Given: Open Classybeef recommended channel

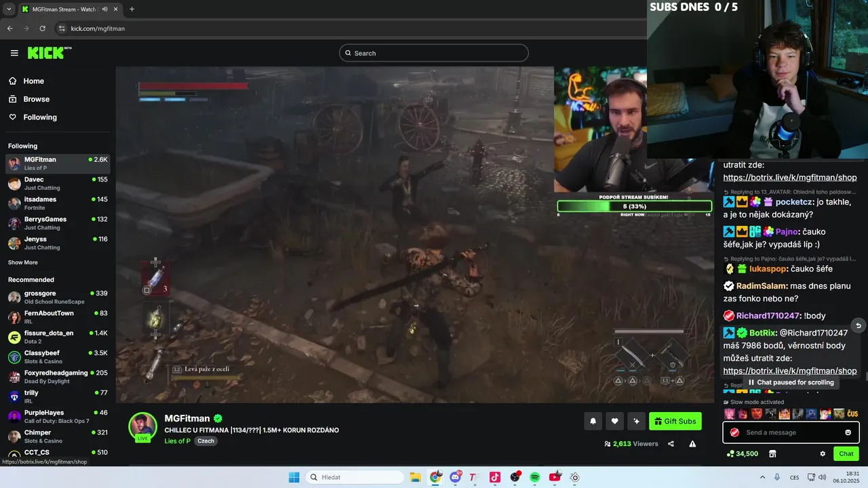Looking at the screenshot, I should click(x=58, y=357).
